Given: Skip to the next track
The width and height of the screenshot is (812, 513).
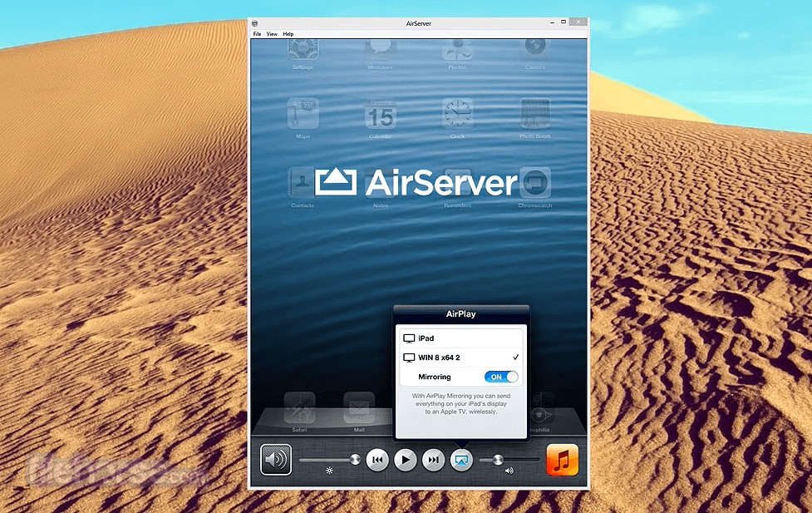Looking at the screenshot, I should (x=433, y=459).
